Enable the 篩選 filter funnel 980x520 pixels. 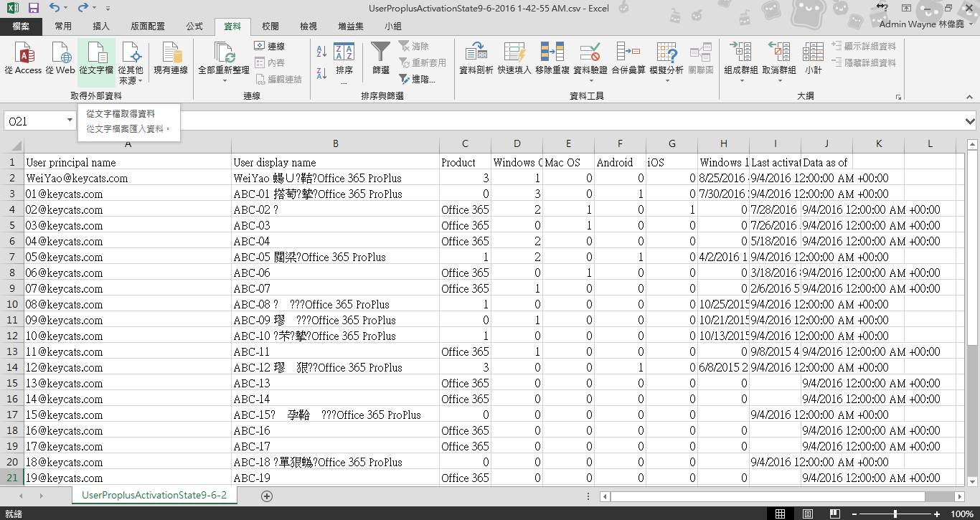[x=380, y=59]
